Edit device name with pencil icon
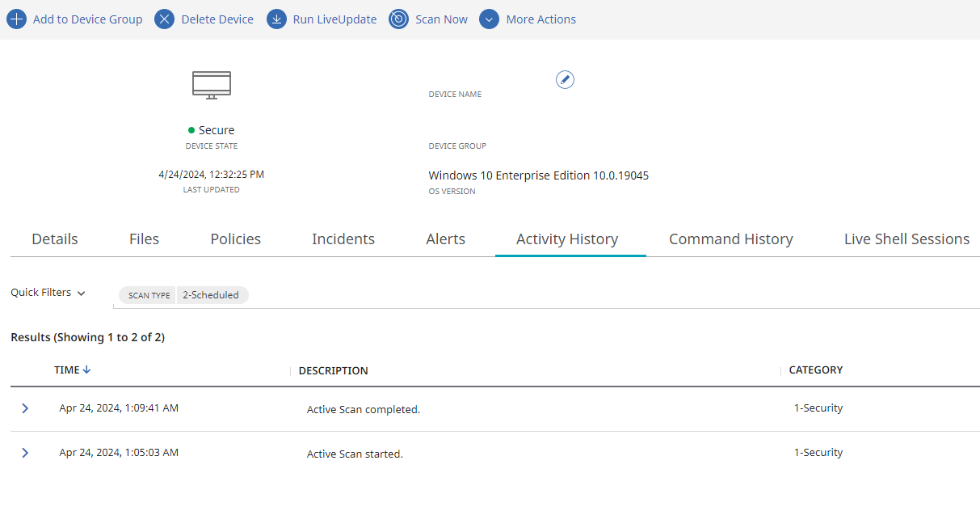The width and height of the screenshot is (980, 528). (x=566, y=79)
